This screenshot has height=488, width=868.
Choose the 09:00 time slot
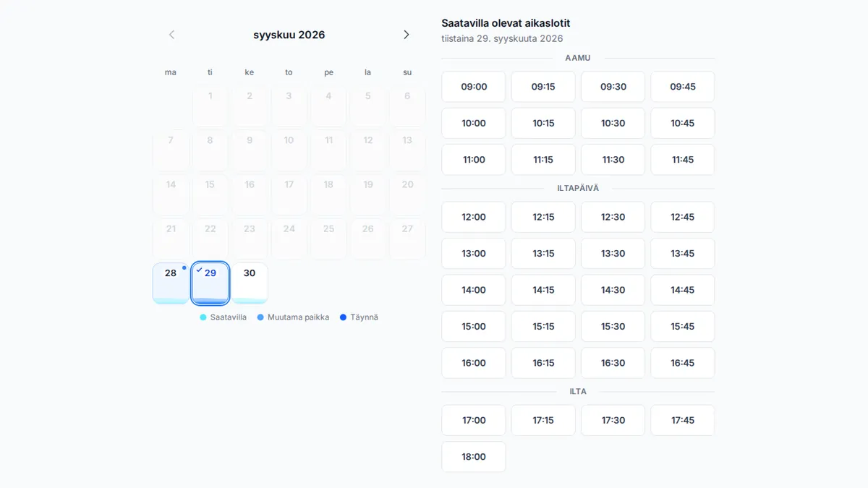tap(474, 87)
